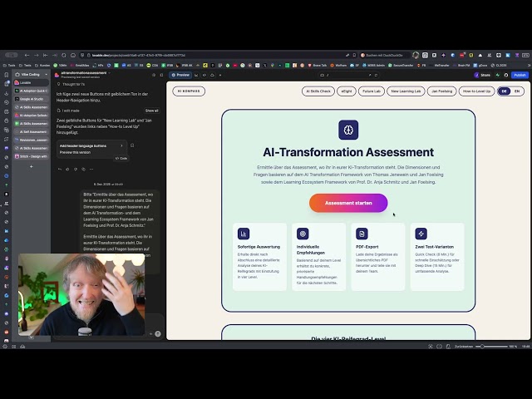Select the Google AI Studio sidebar tab
Screen dimensions: 532x399
coord(32,99)
